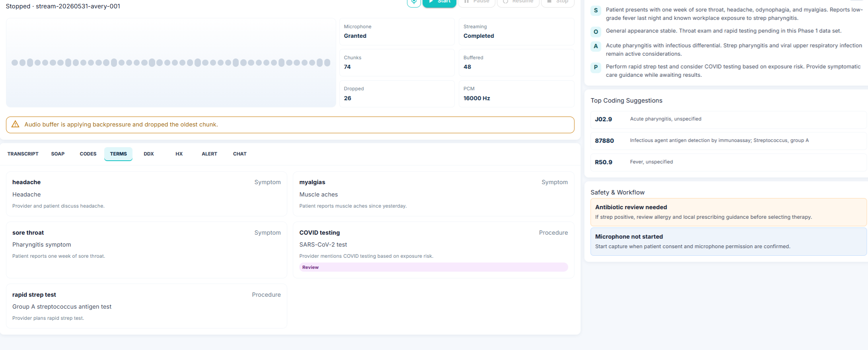Click the Review tag on COVID testing
Screen dimensions: 868x350
point(434,267)
